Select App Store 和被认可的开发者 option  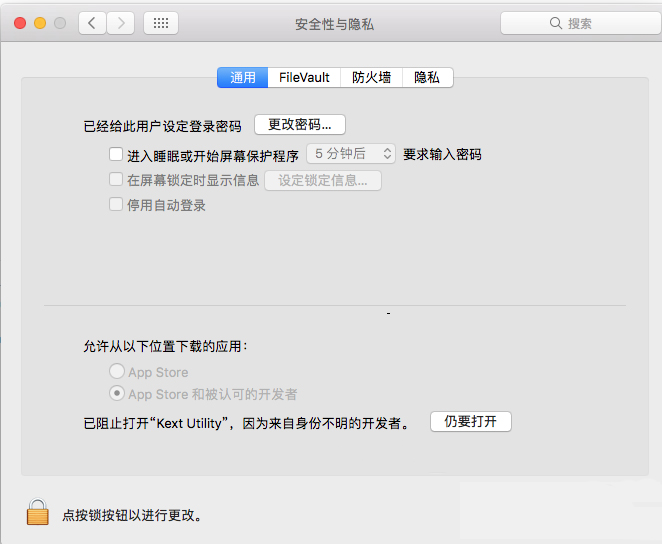click(x=117, y=393)
